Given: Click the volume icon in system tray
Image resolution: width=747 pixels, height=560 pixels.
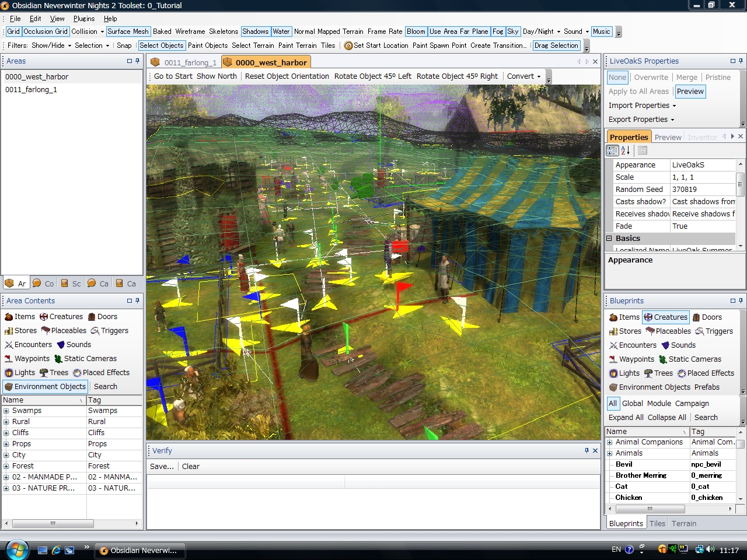Looking at the screenshot, I should pos(710,549).
